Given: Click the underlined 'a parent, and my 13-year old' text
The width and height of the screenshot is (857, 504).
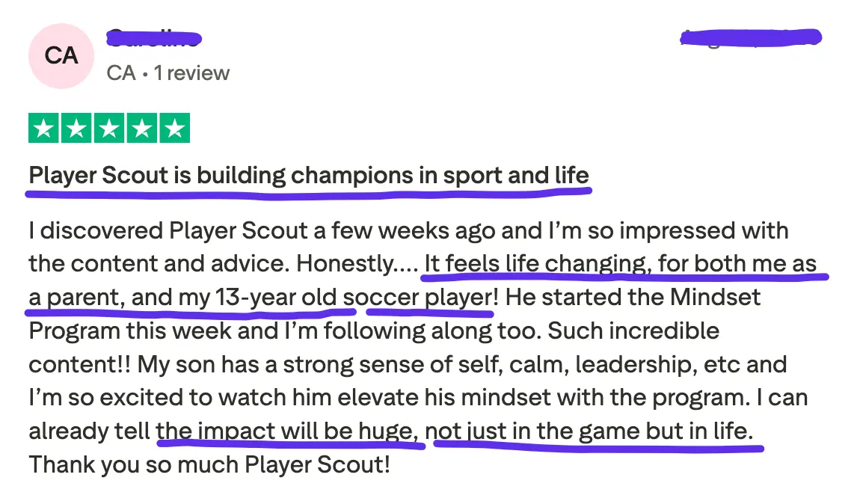Looking at the screenshot, I should click(182, 298).
